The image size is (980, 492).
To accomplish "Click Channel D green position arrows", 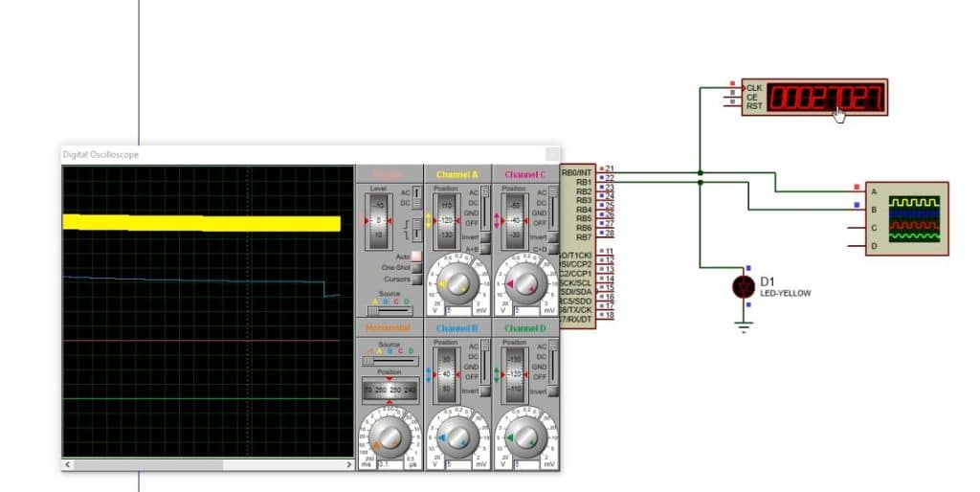I will click(498, 374).
